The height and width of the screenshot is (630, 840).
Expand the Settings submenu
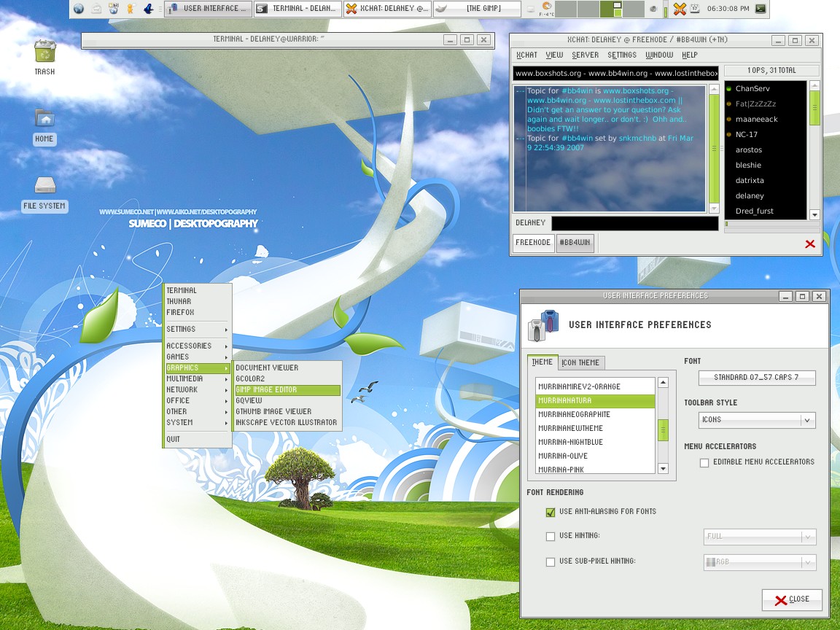[197, 329]
